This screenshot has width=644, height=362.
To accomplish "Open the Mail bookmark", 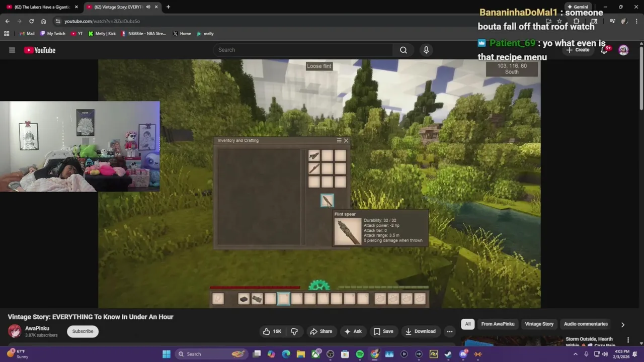I will click(x=27, y=34).
